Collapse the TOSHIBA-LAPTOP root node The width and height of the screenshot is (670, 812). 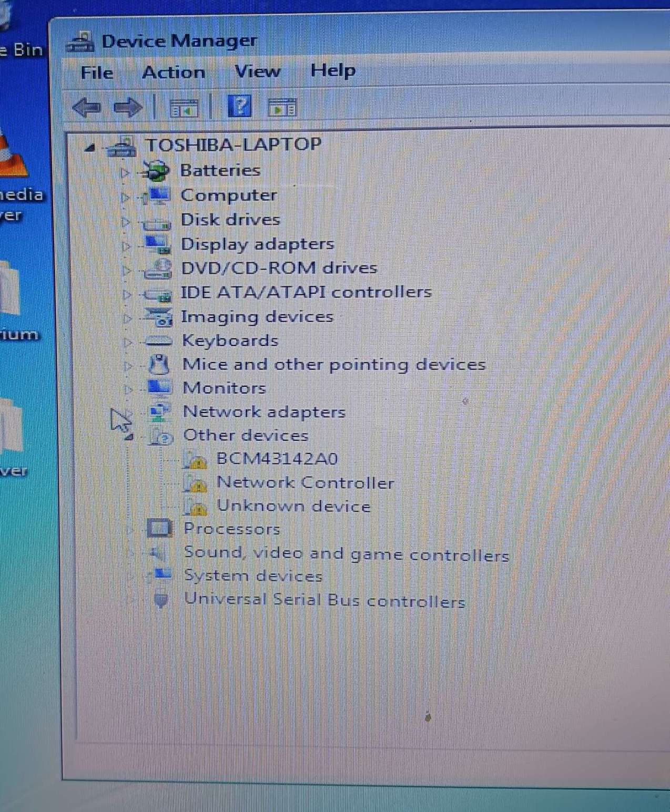90,148
